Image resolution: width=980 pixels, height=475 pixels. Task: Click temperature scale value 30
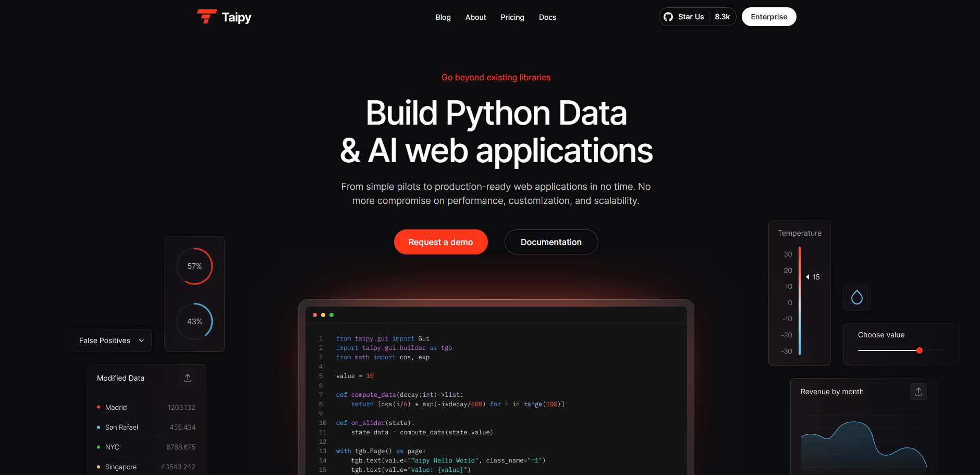788,254
